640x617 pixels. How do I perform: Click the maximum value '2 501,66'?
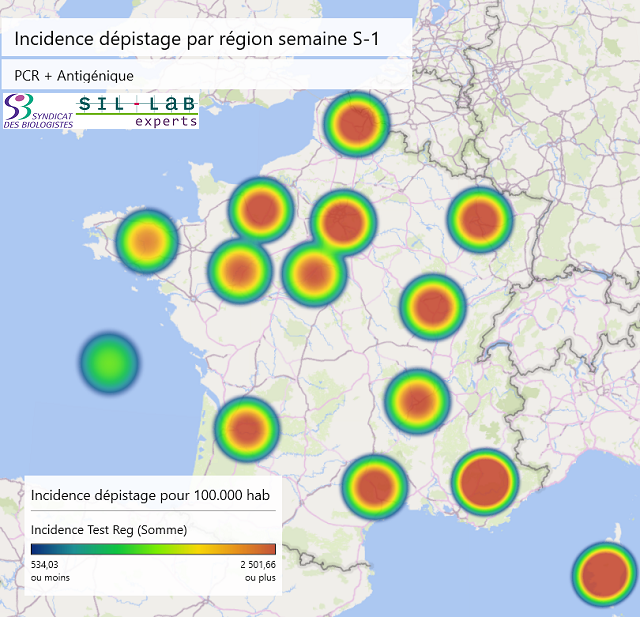[258, 565]
